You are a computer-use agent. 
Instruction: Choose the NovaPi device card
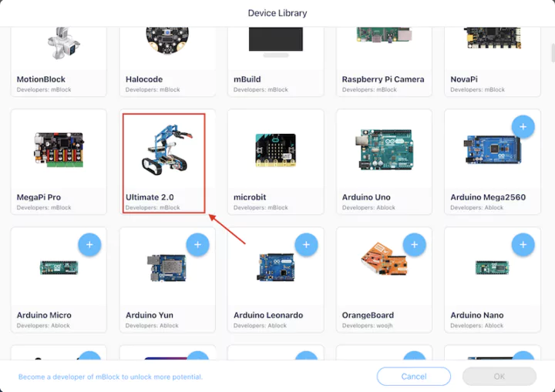(x=493, y=62)
